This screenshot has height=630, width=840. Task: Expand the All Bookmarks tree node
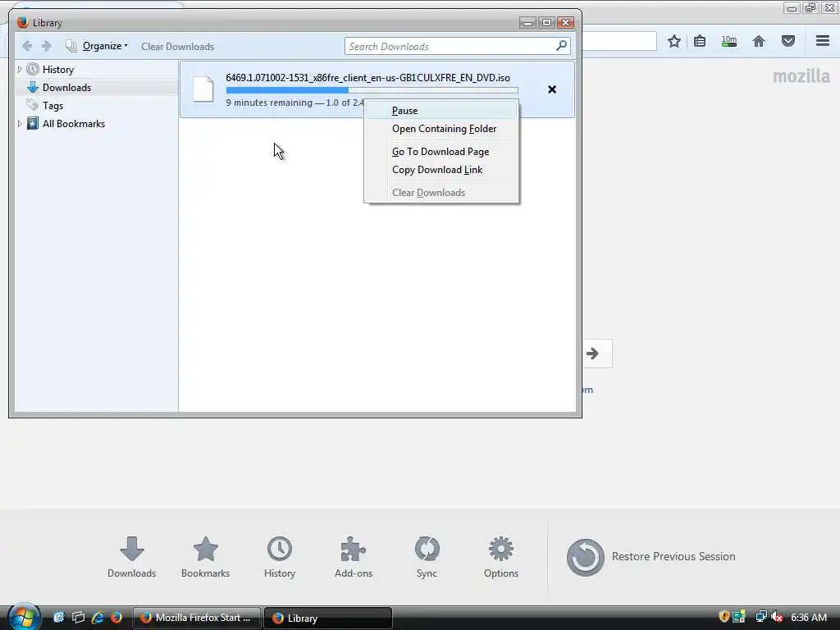(20, 123)
